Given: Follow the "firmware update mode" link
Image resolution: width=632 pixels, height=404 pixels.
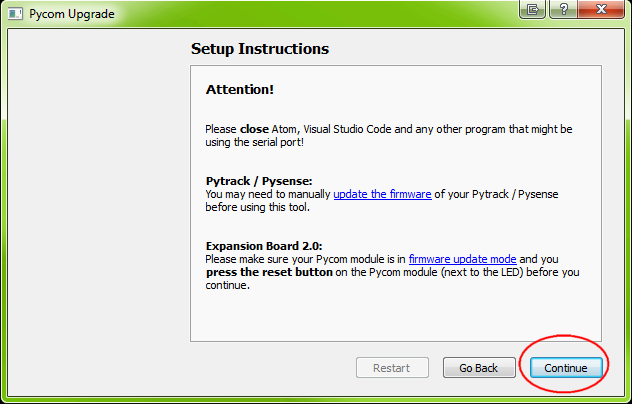Looking at the screenshot, I should 462,259.
